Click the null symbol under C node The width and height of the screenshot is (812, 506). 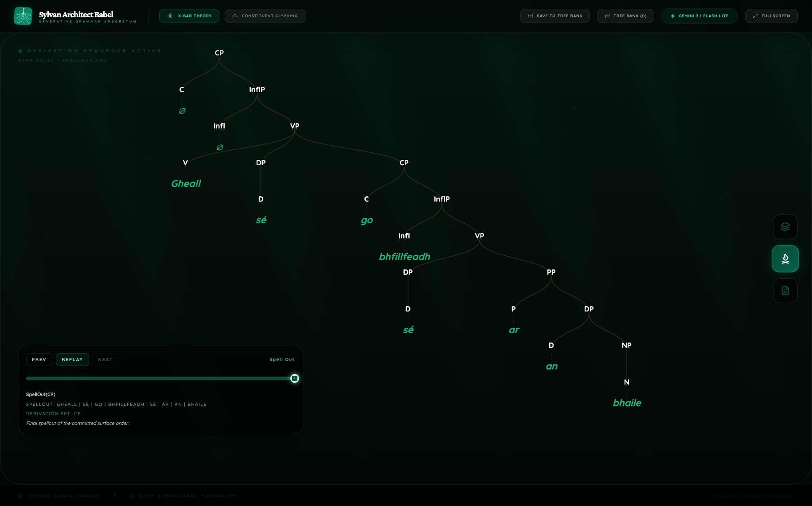coord(182,111)
